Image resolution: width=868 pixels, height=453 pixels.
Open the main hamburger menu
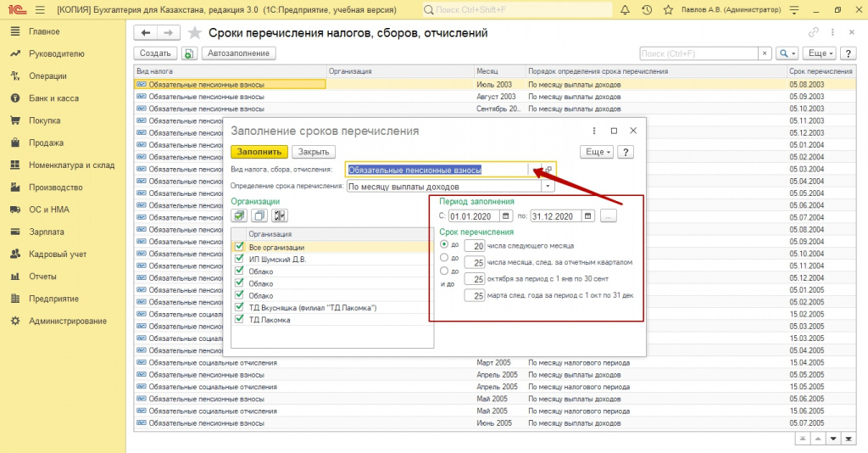[x=40, y=10]
